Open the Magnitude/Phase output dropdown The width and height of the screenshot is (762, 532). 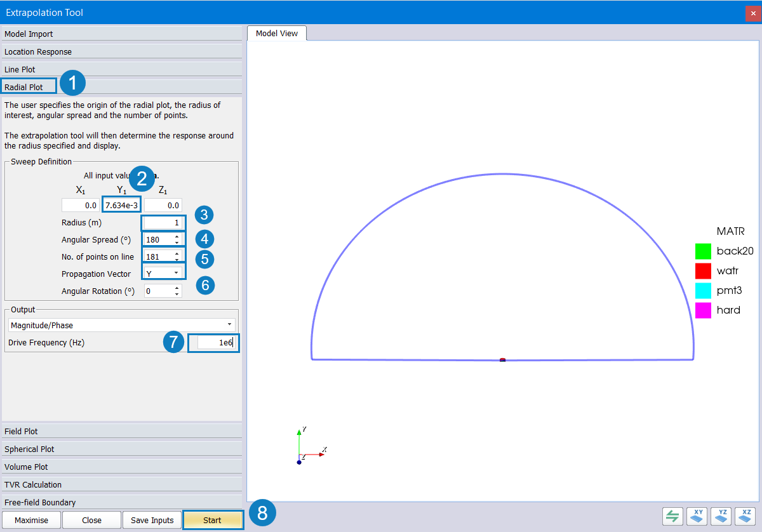point(121,325)
